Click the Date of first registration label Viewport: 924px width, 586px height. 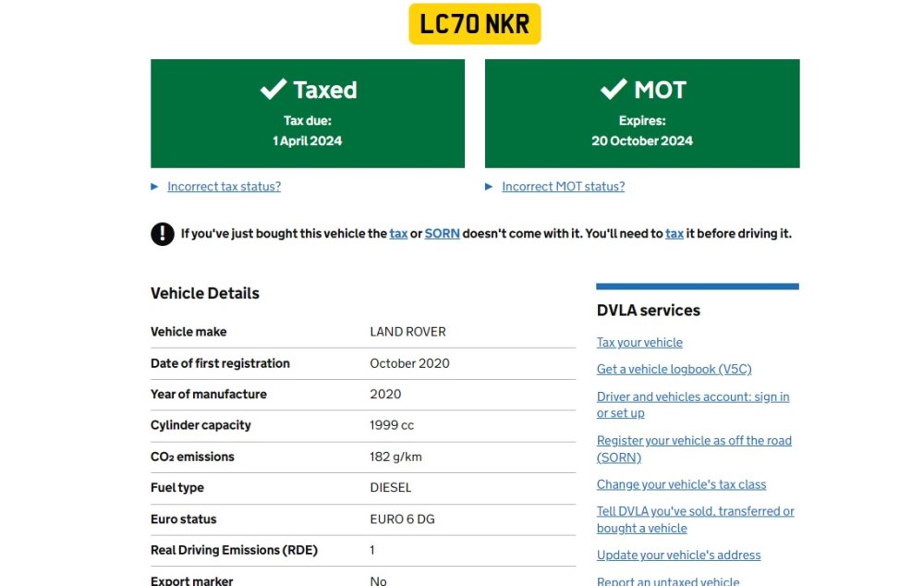click(x=221, y=363)
